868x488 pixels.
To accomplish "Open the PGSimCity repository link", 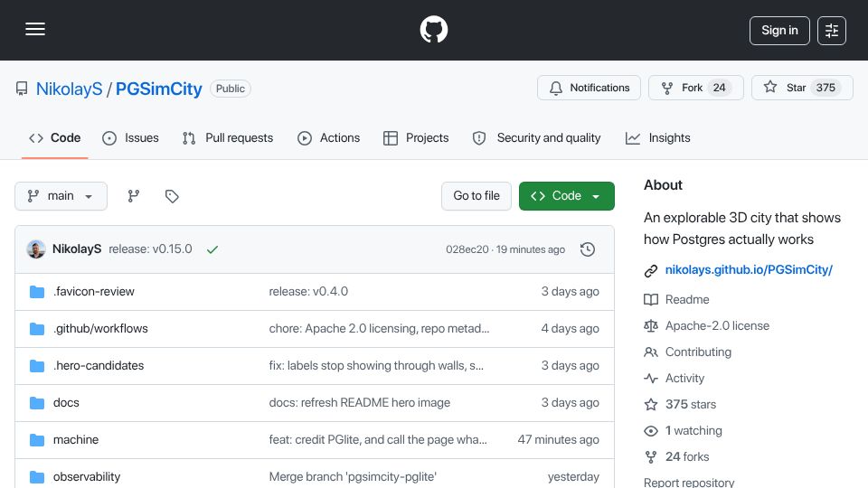I will [159, 89].
